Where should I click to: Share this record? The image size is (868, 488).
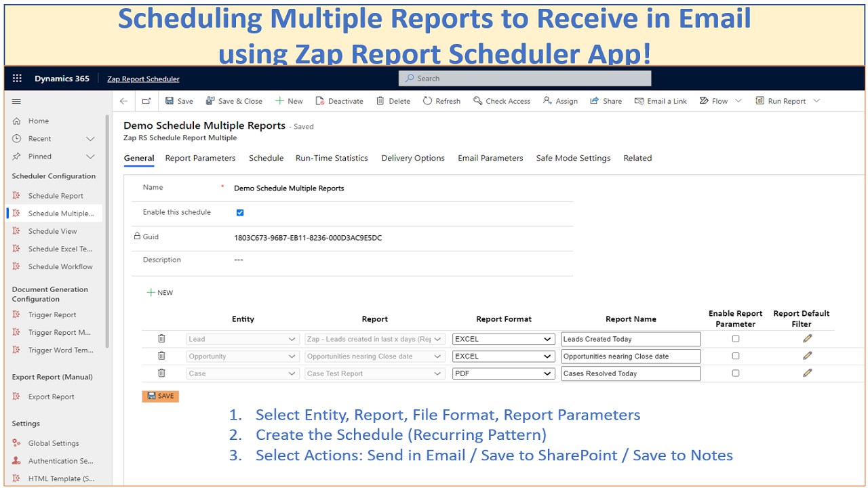[x=606, y=101]
